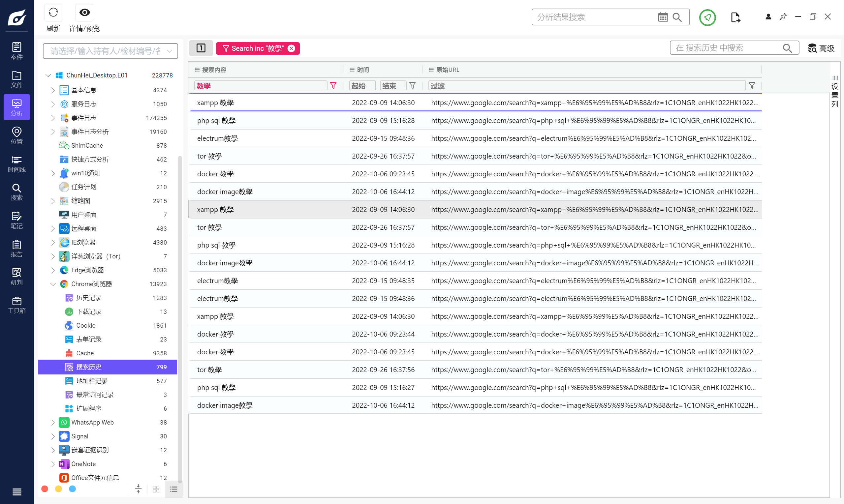
Task: Toggle the red filter funnel next to 教學
Action: 333,86
